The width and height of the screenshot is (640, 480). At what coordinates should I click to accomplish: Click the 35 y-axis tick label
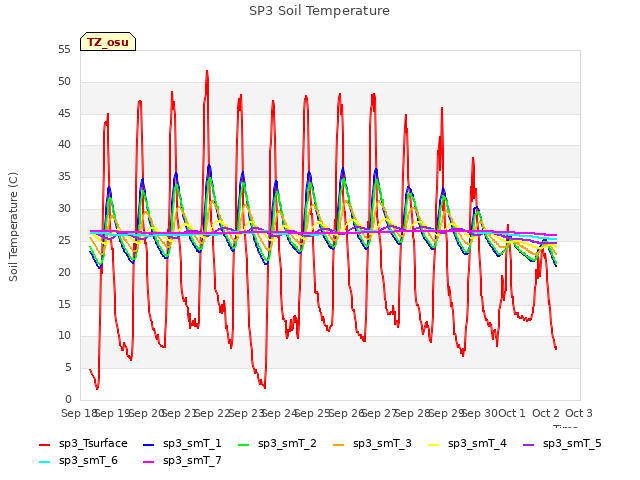pos(64,177)
